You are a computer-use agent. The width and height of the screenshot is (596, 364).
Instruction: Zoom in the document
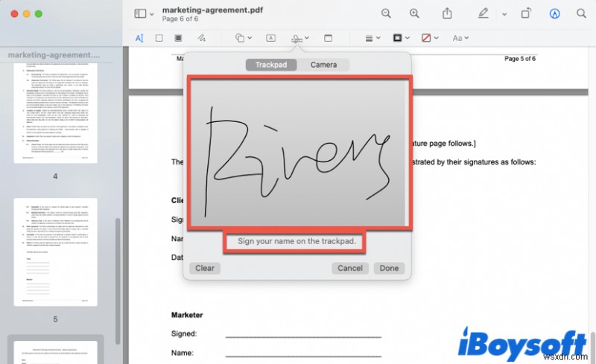click(x=414, y=13)
